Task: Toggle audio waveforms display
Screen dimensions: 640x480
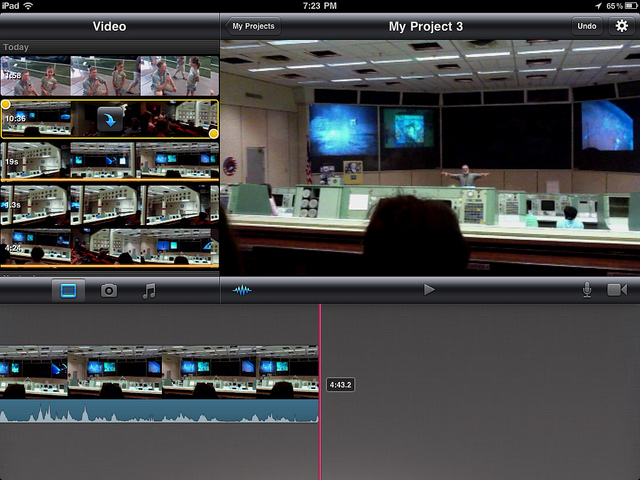Action: [x=242, y=290]
